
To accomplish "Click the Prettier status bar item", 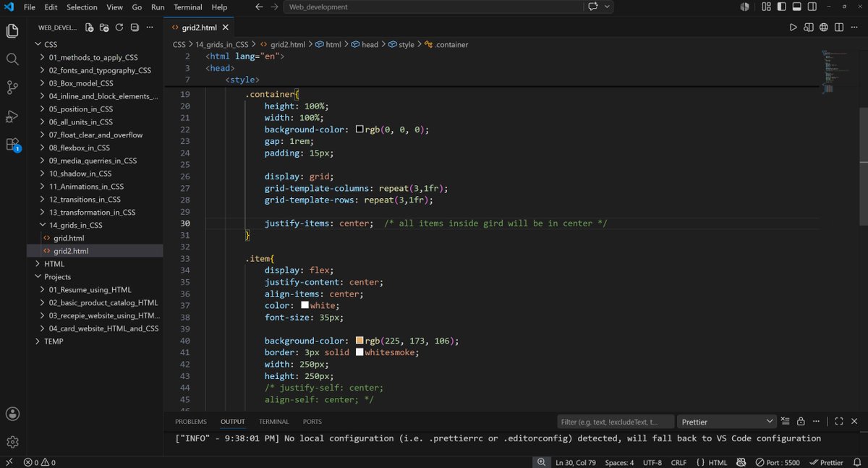I will click(827, 462).
